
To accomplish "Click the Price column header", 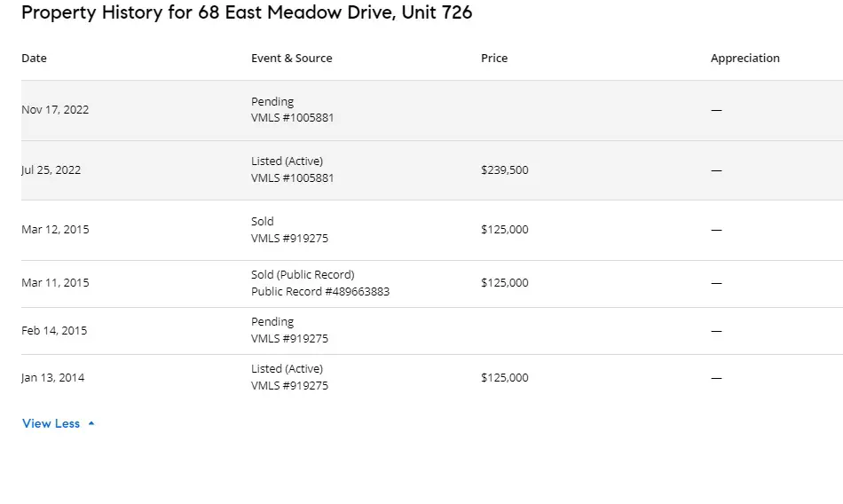I will click(494, 58).
